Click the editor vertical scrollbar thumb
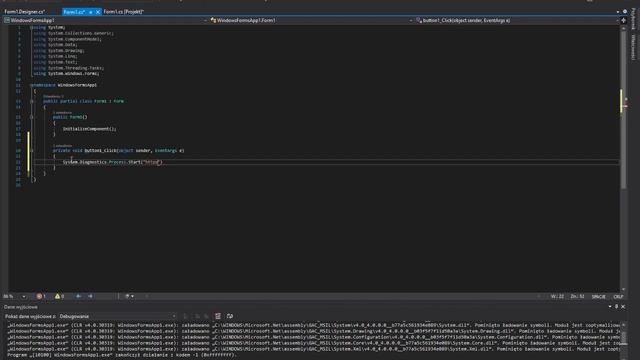Image resolution: width=640 pixels, height=360 pixels. coord(623,110)
